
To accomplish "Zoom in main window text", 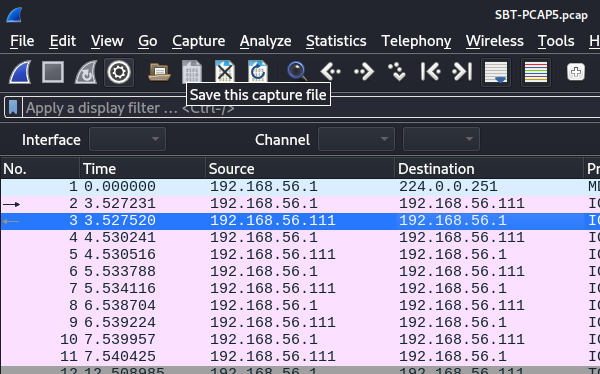I will tap(576, 72).
